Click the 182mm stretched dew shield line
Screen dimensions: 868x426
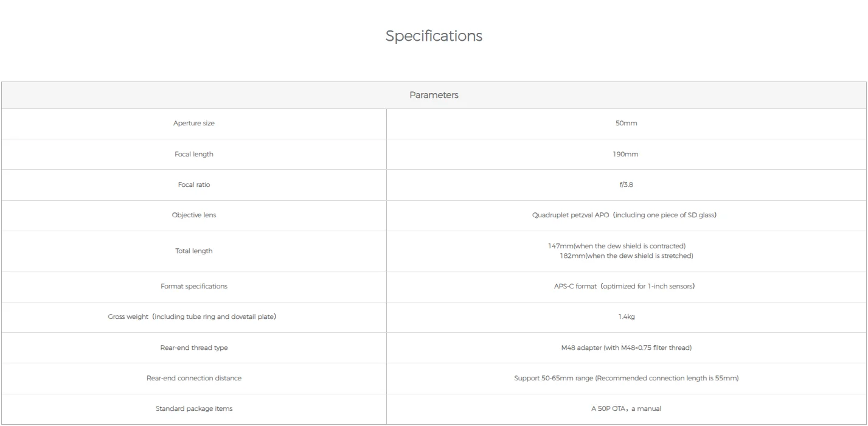pos(626,256)
